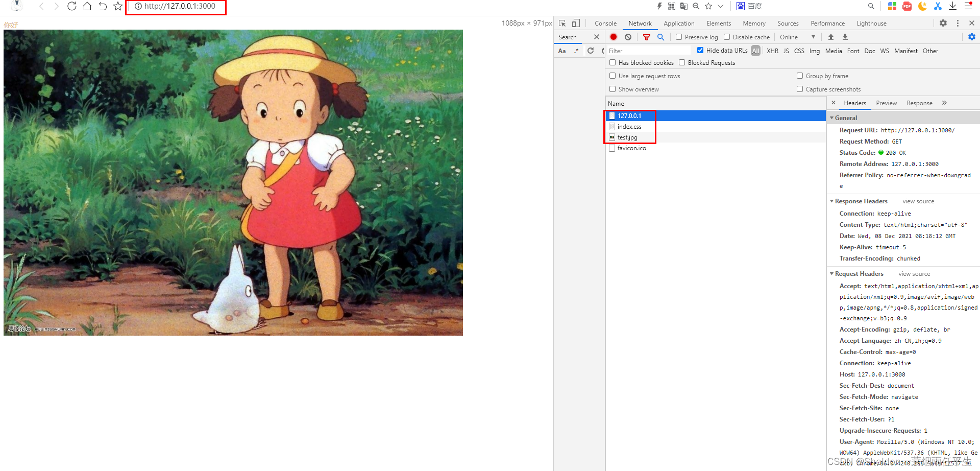
Task: Open the browser downloads arrow icon
Action: (x=953, y=6)
